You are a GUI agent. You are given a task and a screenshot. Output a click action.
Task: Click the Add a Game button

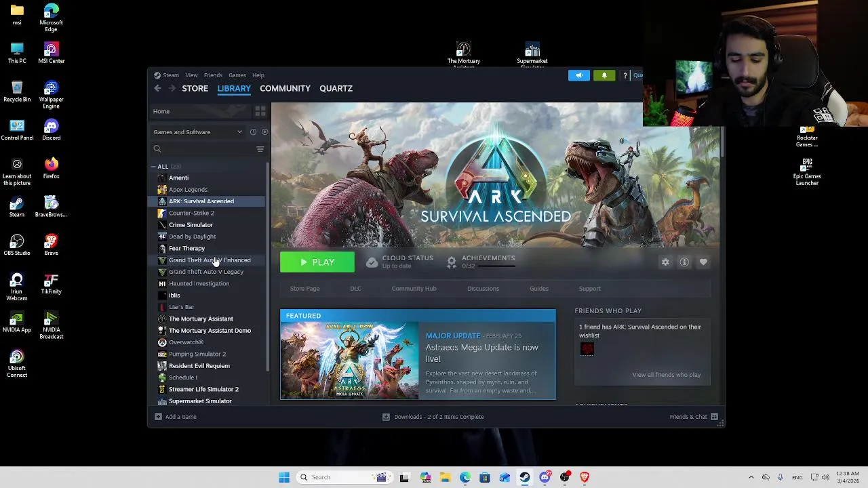point(176,417)
